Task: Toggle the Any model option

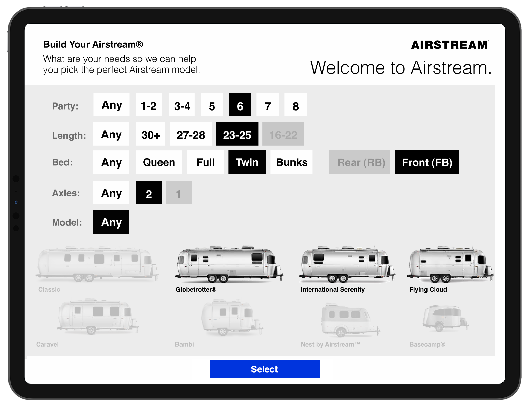Action: click(x=111, y=222)
